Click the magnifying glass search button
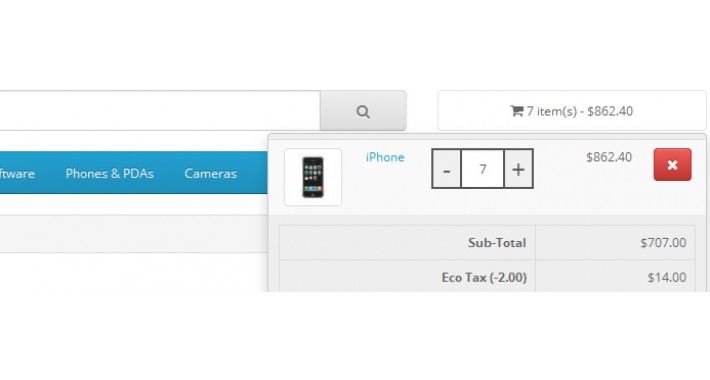The width and height of the screenshot is (710, 380). (363, 111)
